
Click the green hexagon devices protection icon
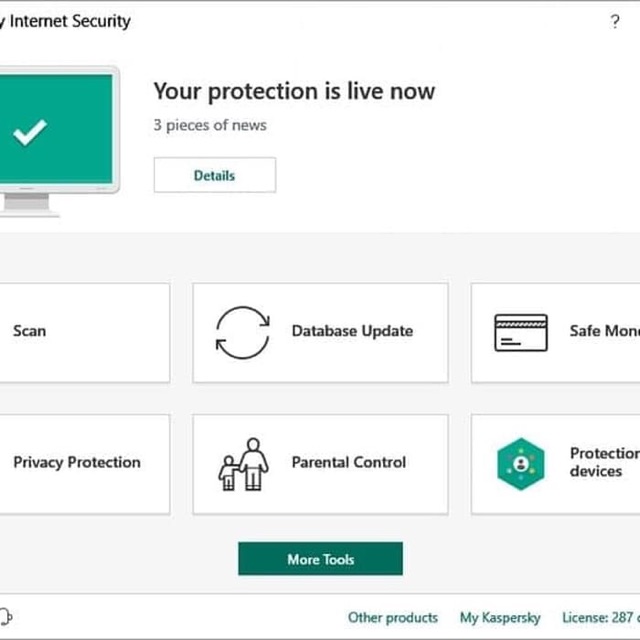(521, 463)
